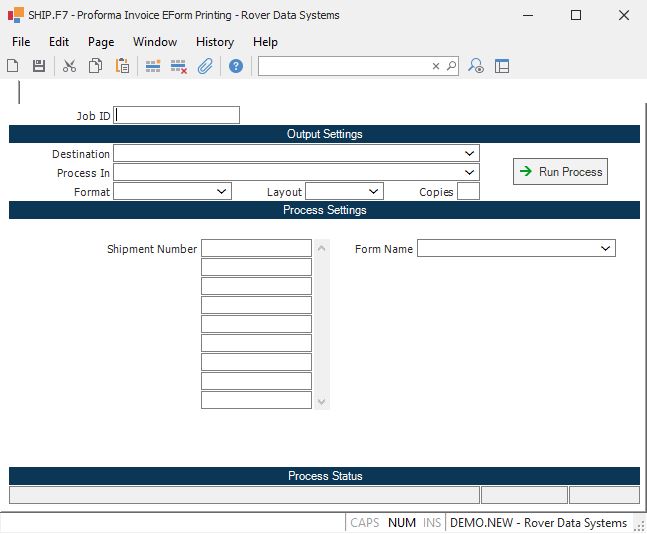Image resolution: width=647 pixels, height=534 pixels.
Task: Click the Cut scissors icon
Action: pyautogui.click(x=69, y=66)
